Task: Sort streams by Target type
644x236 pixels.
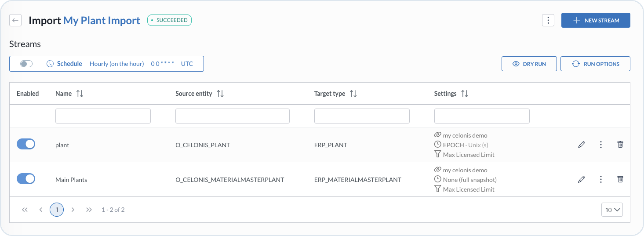Action: pos(353,94)
